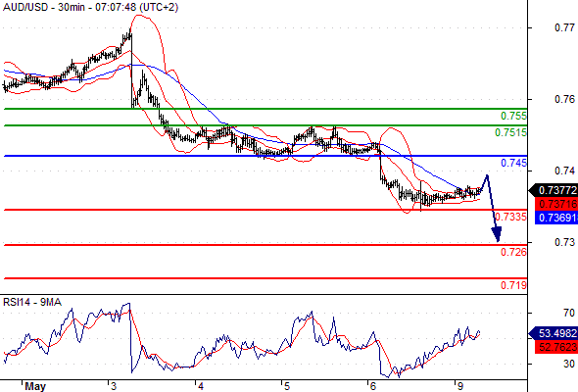Select the 0.755 resistance level label

click(514, 116)
